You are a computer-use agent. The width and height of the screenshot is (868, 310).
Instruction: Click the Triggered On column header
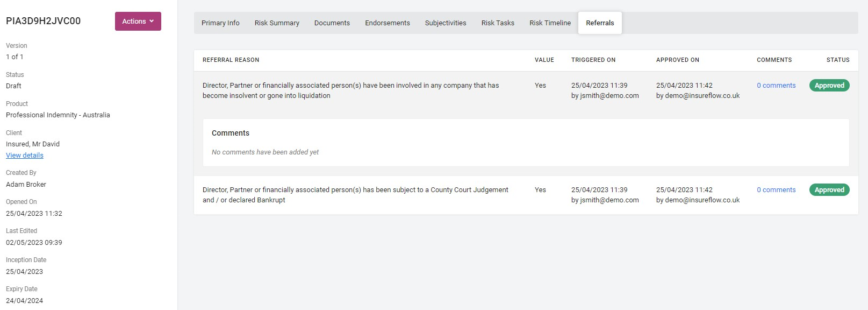pyautogui.click(x=593, y=60)
